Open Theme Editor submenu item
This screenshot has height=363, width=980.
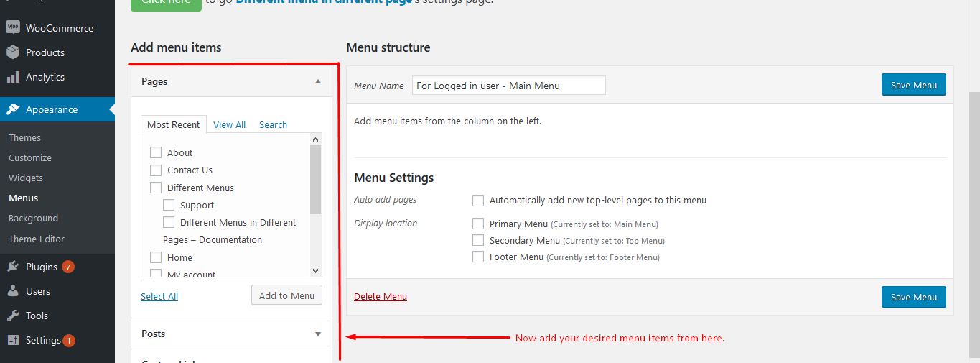(37, 239)
